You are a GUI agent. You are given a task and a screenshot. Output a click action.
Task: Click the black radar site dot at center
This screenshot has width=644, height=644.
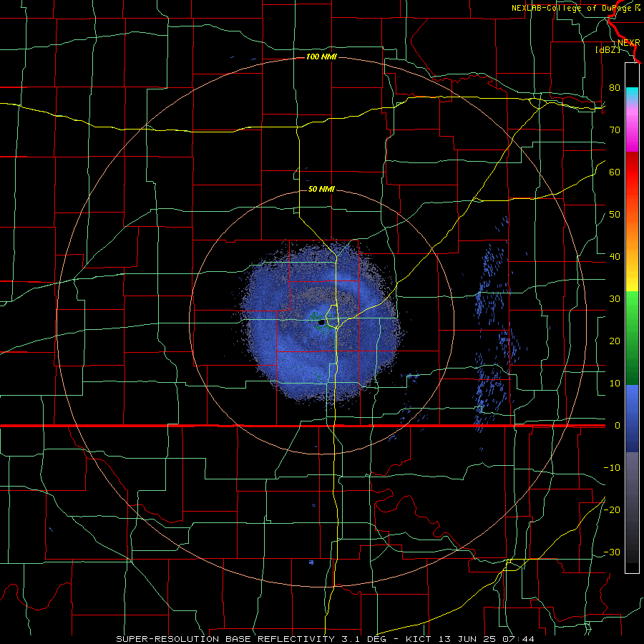click(321, 323)
